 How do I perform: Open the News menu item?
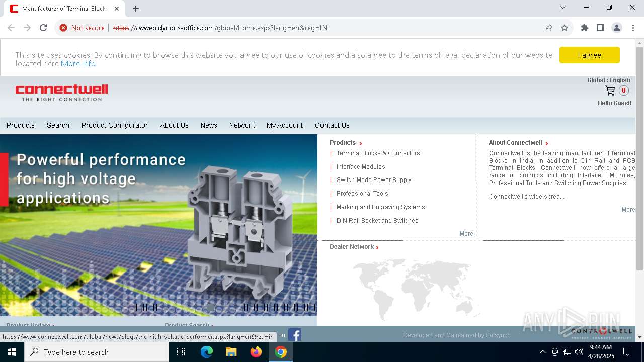(209, 125)
